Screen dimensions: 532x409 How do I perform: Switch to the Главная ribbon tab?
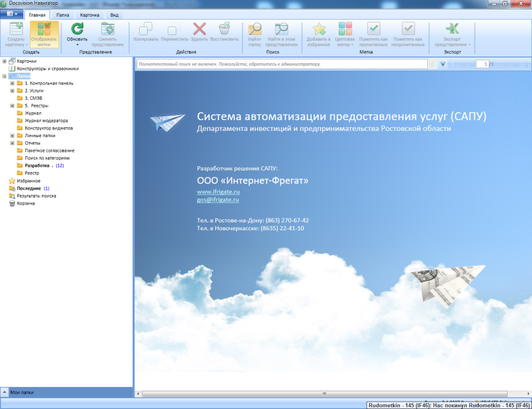pyautogui.click(x=37, y=15)
